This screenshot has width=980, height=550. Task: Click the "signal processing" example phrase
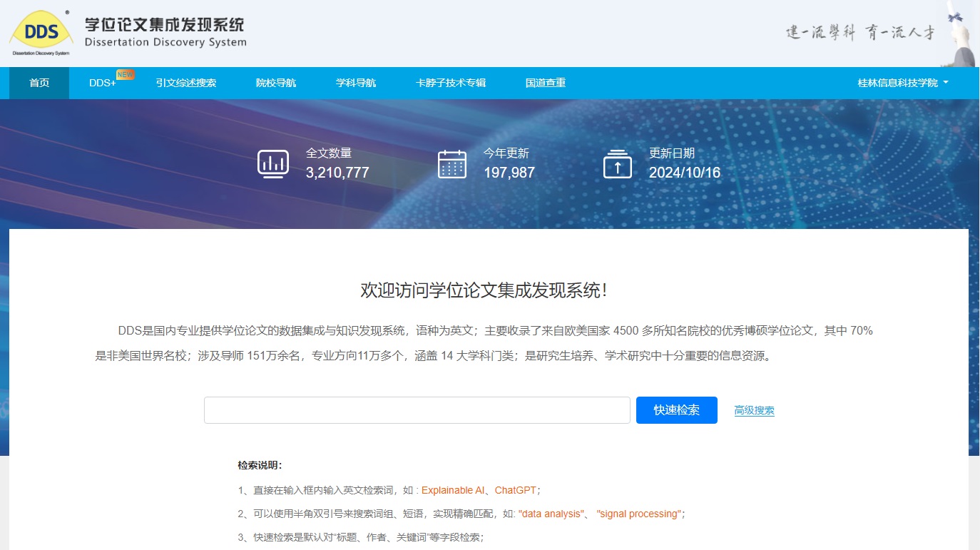638,514
